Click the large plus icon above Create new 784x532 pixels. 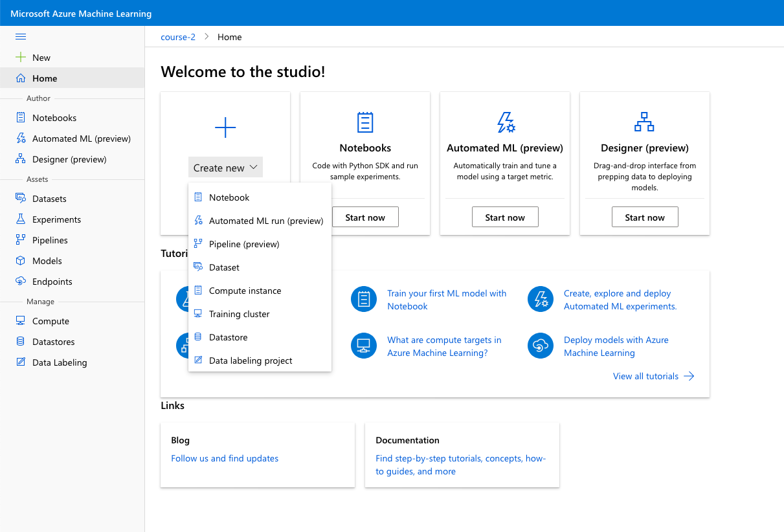(x=225, y=127)
